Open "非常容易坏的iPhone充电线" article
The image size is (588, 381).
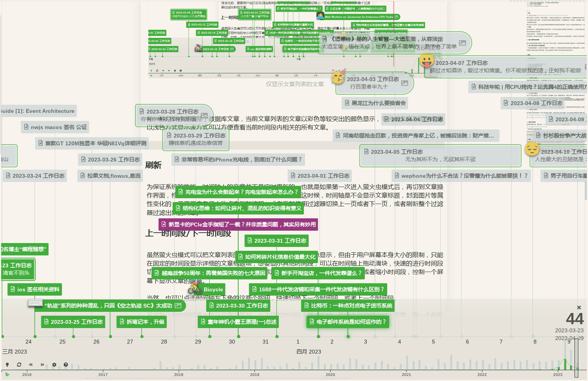tap(238, 160)
